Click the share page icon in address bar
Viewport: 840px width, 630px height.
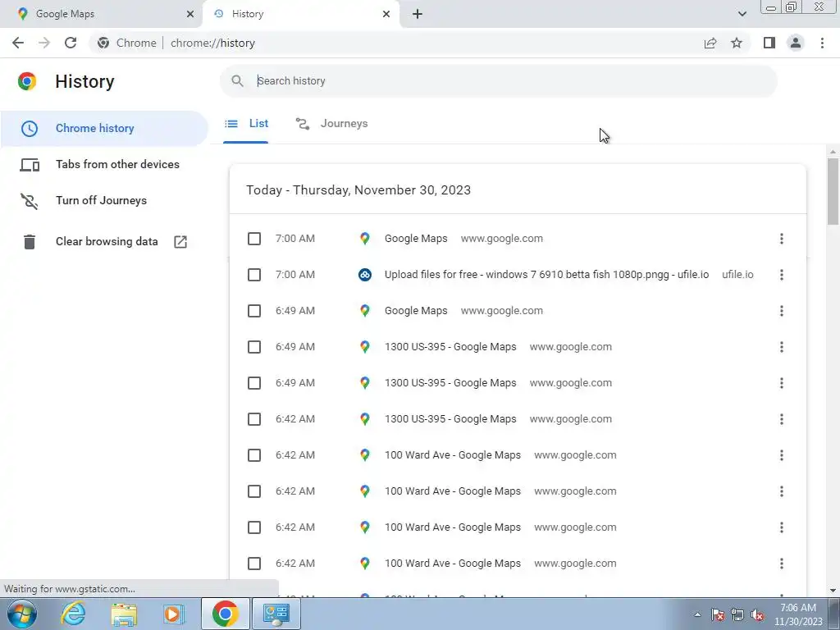pos(710,43)
